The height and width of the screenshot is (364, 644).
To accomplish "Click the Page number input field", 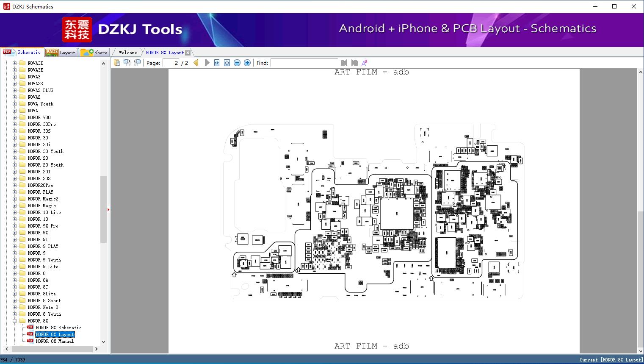I will (171, 63).
